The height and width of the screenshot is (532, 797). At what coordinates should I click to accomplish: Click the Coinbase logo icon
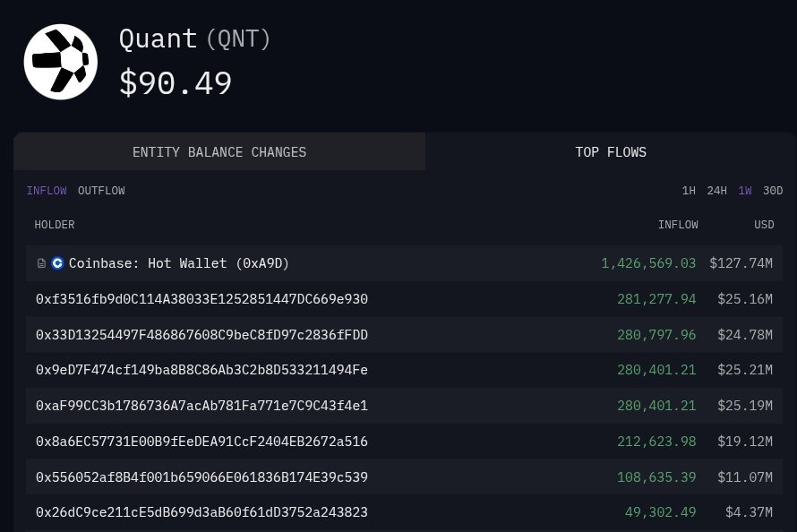(x=57, y=263)
